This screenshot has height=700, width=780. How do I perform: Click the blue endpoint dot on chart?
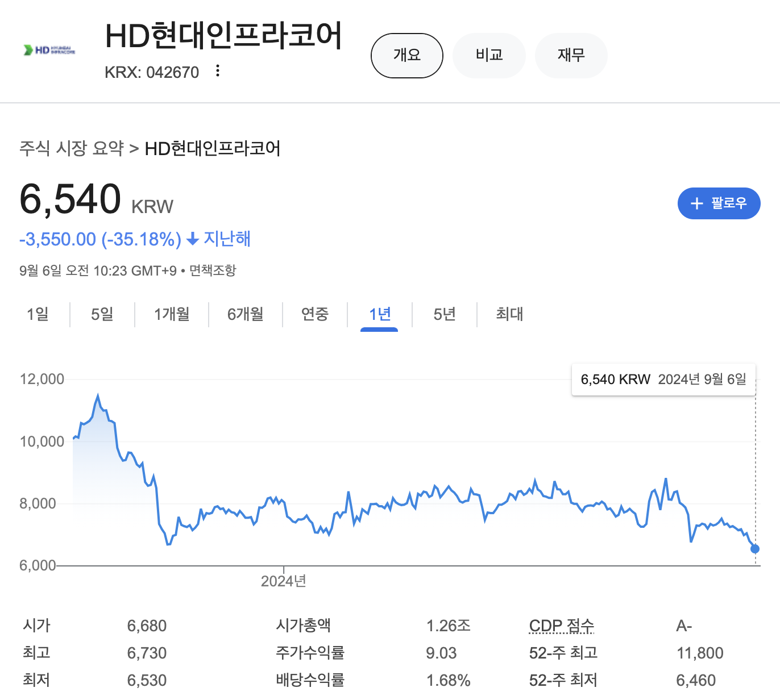tap(755, 549)
